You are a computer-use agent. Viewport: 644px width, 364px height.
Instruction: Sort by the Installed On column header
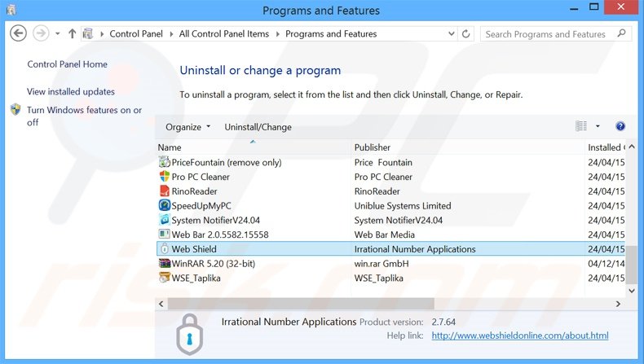tap(606, 147)
